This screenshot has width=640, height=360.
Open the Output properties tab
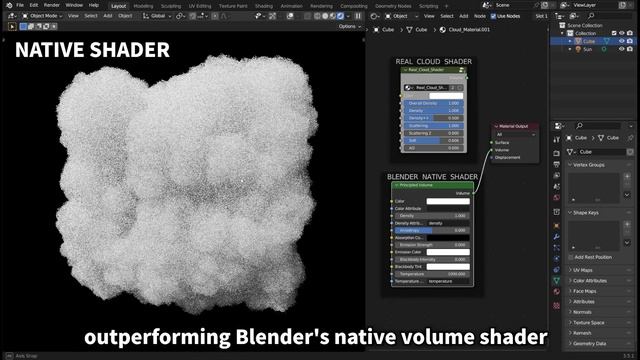coord(556,164)
